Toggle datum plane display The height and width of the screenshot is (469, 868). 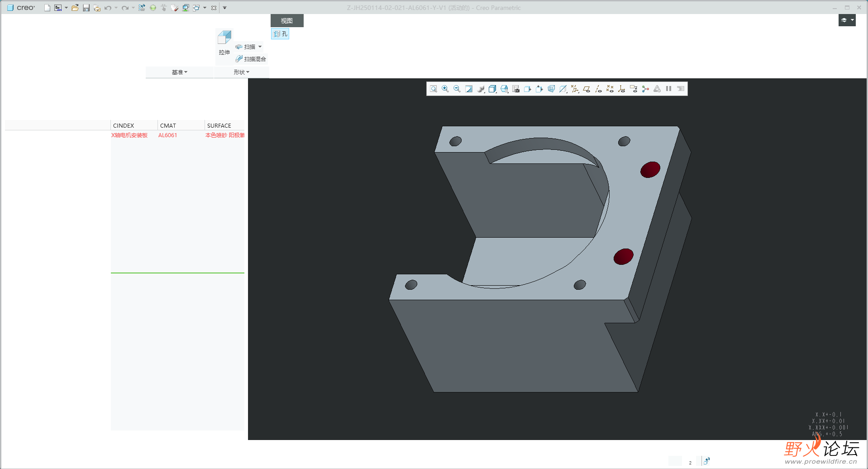[x=587, y=89]
